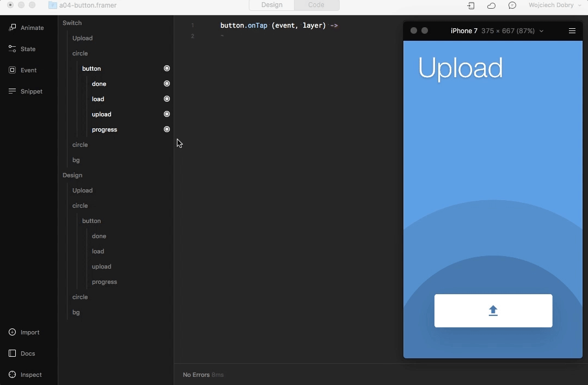Click the Import label
This screenshot has height=385, width=588.
pos(30,332)
